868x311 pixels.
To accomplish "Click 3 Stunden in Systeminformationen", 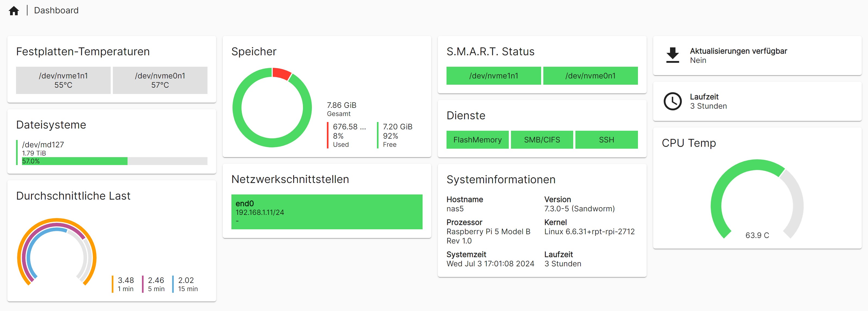I will click(563, 264).
